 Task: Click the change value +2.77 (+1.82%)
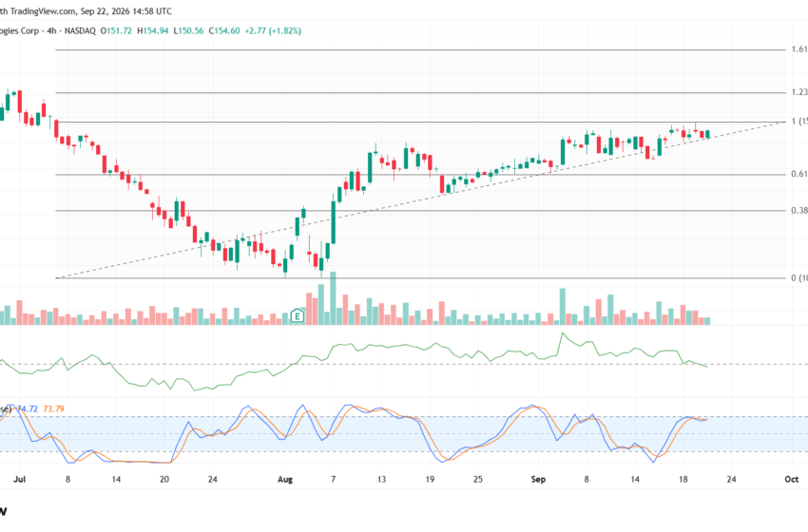click(273, 31)
